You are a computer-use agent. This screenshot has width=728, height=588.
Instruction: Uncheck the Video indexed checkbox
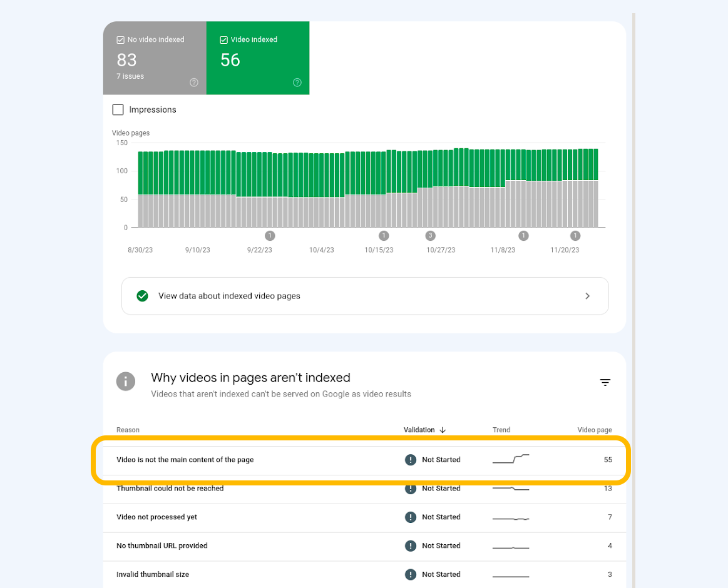click(223, 39)
